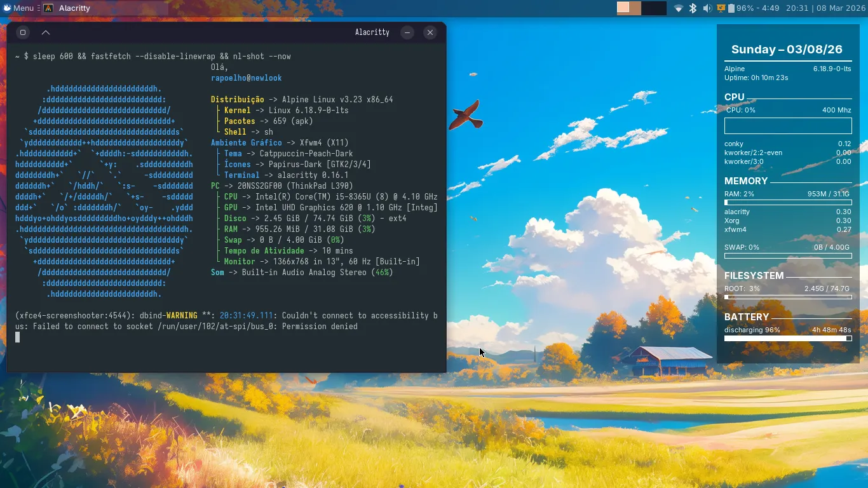Click the terminal cursor on the empty prompt line
The height and width of the screenshot is (488, 868).
18,337
